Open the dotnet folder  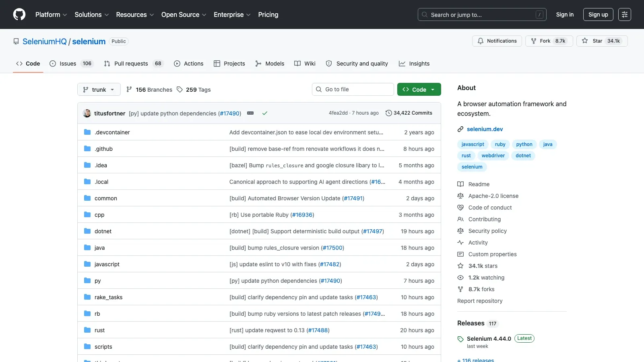click(x=103, y=231)
